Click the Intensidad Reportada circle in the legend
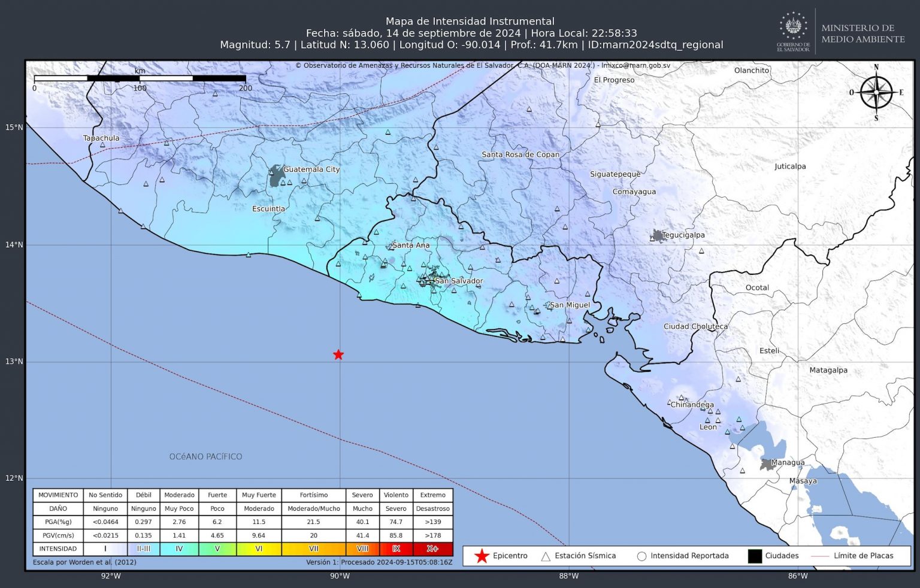Viewport: 920px width, 588px height. [641, 556]
